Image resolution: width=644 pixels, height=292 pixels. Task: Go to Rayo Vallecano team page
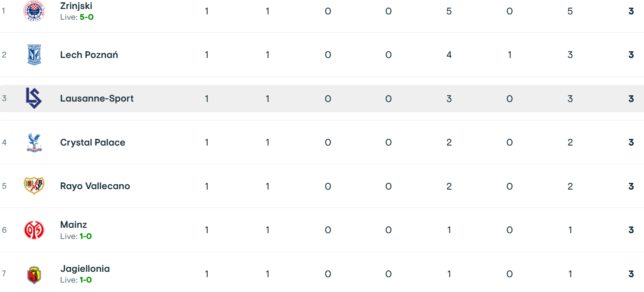(x=95, y=186)
